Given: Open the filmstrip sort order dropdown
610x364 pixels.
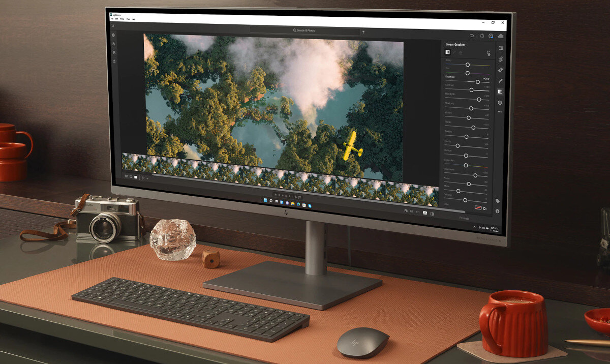Looking at the screenshot, I should coord(144,178).
